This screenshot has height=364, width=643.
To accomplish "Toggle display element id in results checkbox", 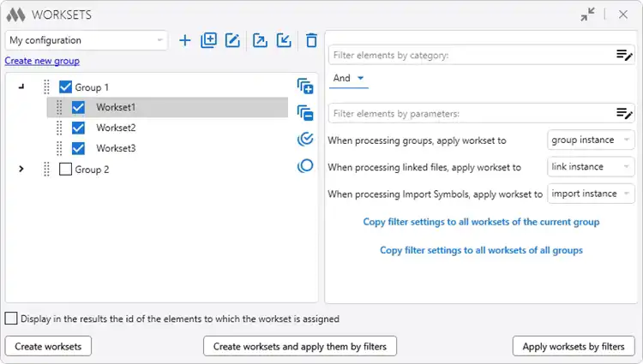I will coord(11,319).
